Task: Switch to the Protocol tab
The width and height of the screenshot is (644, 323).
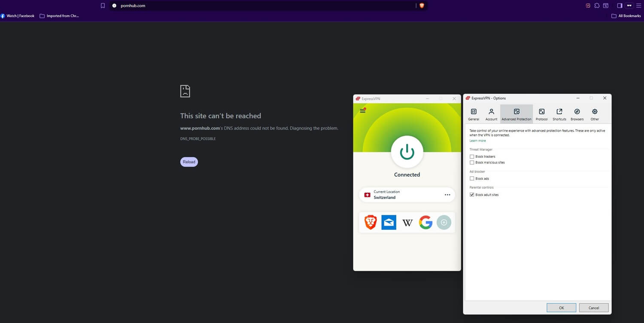Action: tap(541, 114)
